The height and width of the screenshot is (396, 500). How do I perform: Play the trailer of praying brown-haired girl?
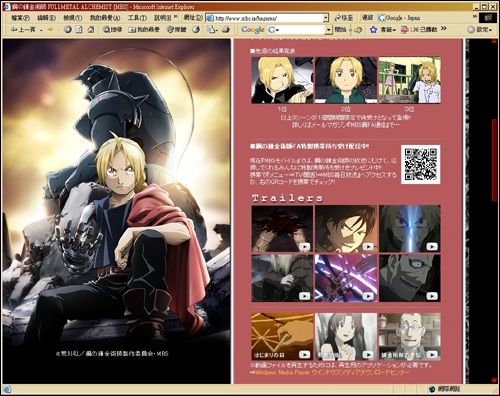pyautogui.click(x=346, y=336)
